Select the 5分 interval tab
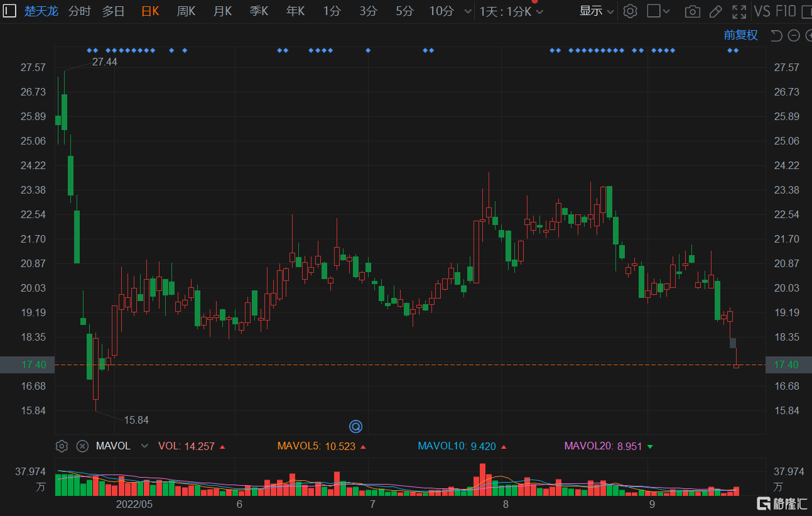The height and width of the screenshot is (516, 812). tap(405, 11)
